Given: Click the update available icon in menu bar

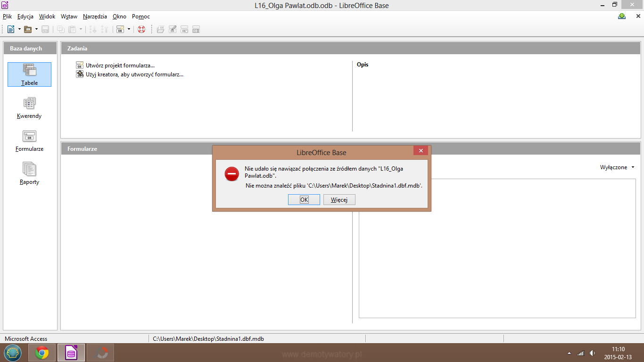Looking at the screenshot, I should tap(622, 16).
